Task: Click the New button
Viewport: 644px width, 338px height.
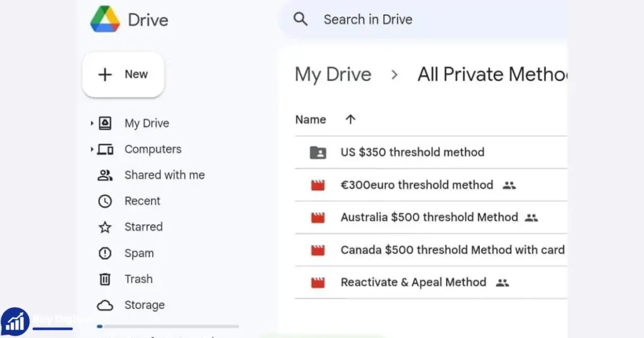Action: point(123,74)
